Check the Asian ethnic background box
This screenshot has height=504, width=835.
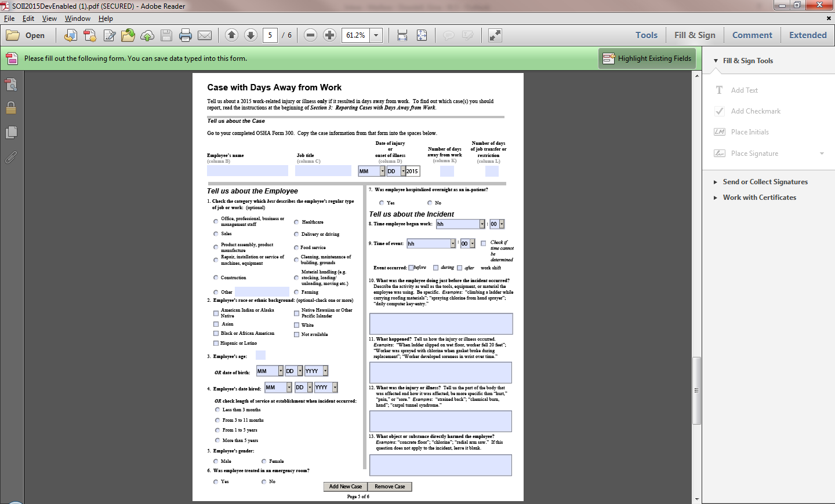[x=216, y=324]
